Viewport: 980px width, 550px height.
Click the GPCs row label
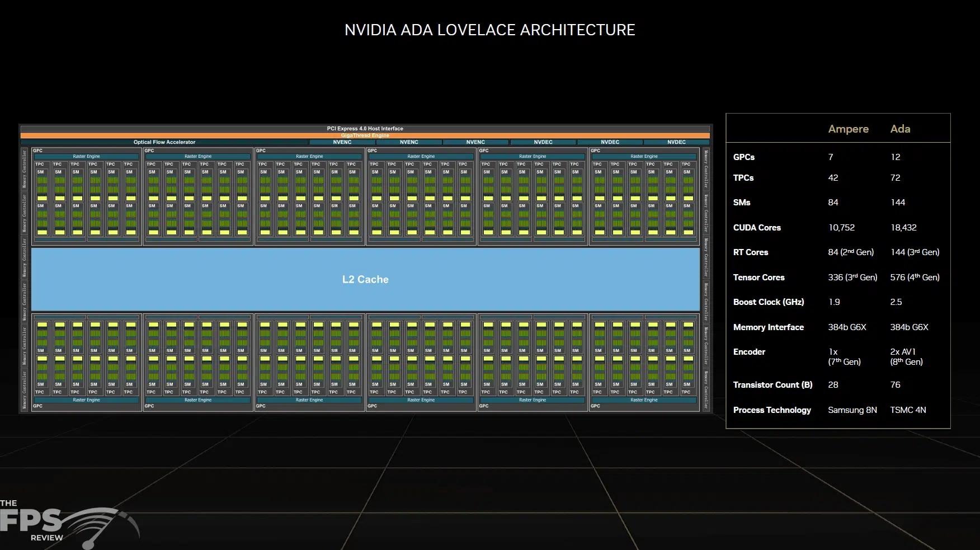tap(743, 157)
